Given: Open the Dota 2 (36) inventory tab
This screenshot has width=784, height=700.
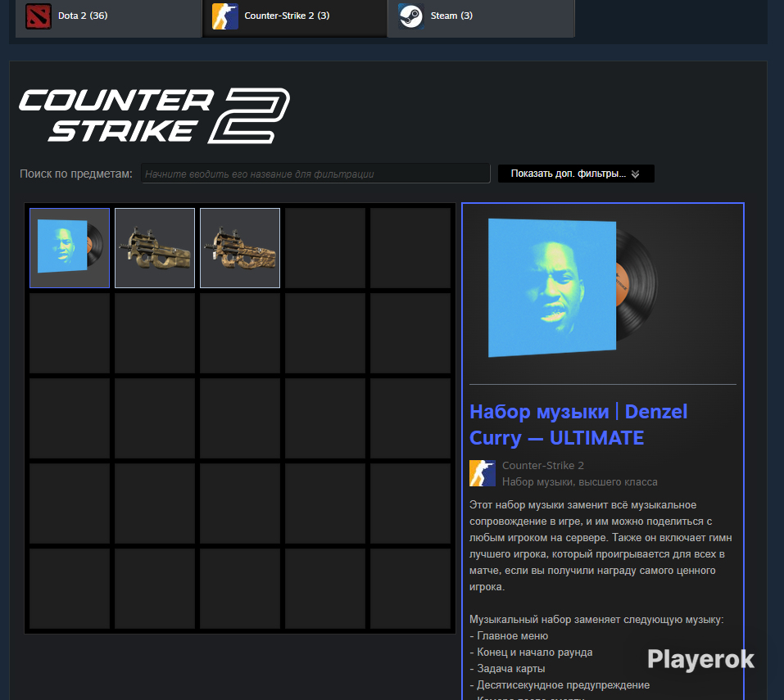Looking at the screenshot, I should pos(108,18).
